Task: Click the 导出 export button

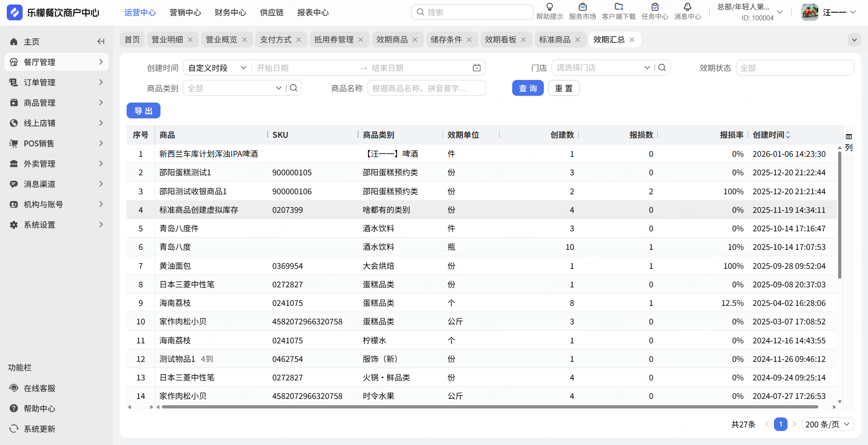Action: (x=143, y=111)
